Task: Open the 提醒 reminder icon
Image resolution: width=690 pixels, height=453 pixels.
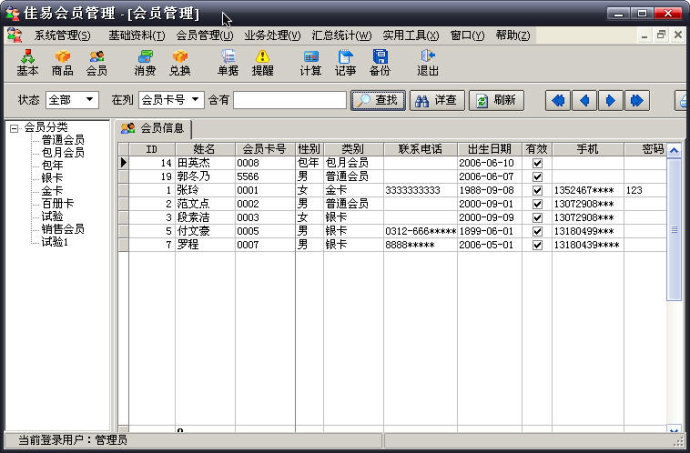Action: (x=262, y=63)
